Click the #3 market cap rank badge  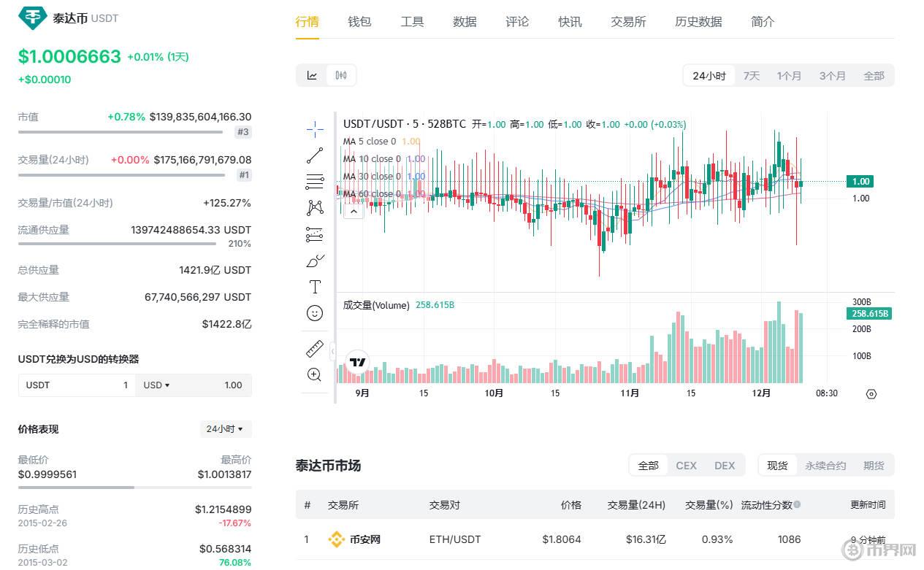click(243, 132)
